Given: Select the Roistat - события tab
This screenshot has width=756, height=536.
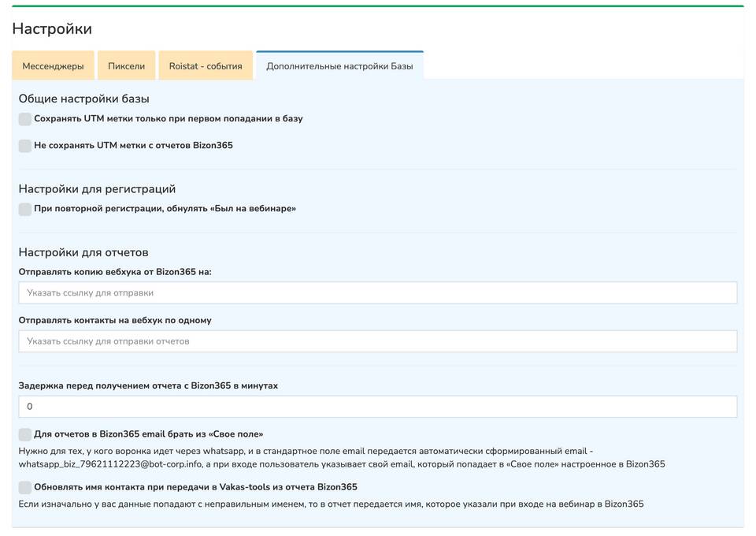Looking at the screenshot, I should [x=206, y=66].
